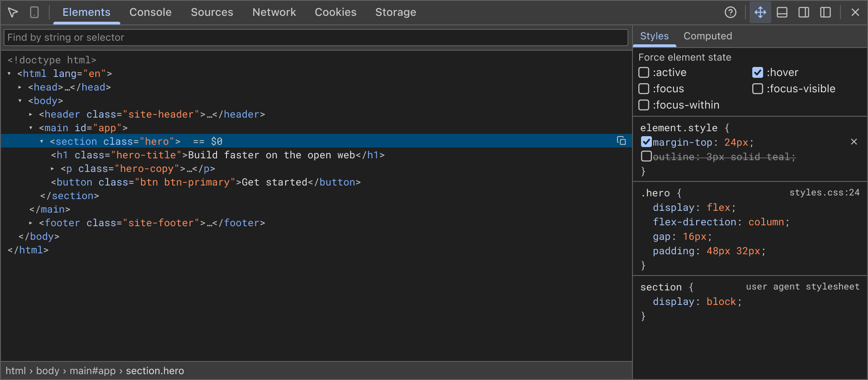The image size is (868, 380).
Task: Expand the header.site-header node
Action: pyautogui.click(x=31, y=114)
